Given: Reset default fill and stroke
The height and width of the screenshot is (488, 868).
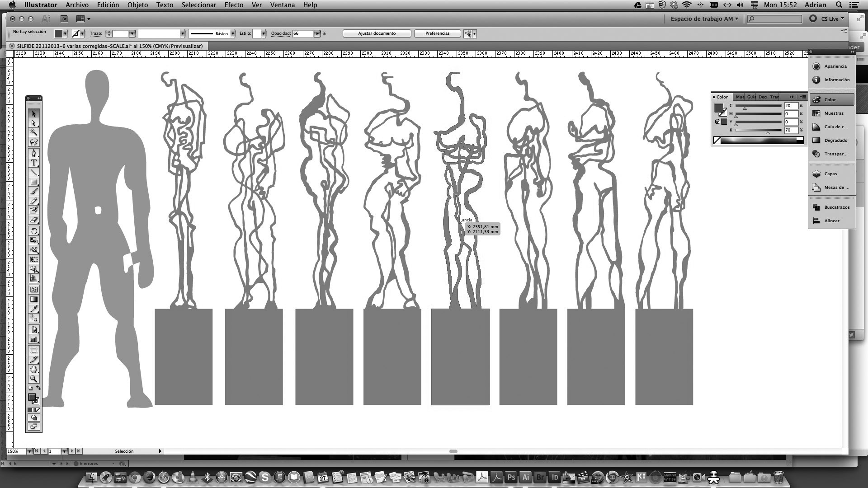Looking at the screenshot, I should [x=30, y=388].
